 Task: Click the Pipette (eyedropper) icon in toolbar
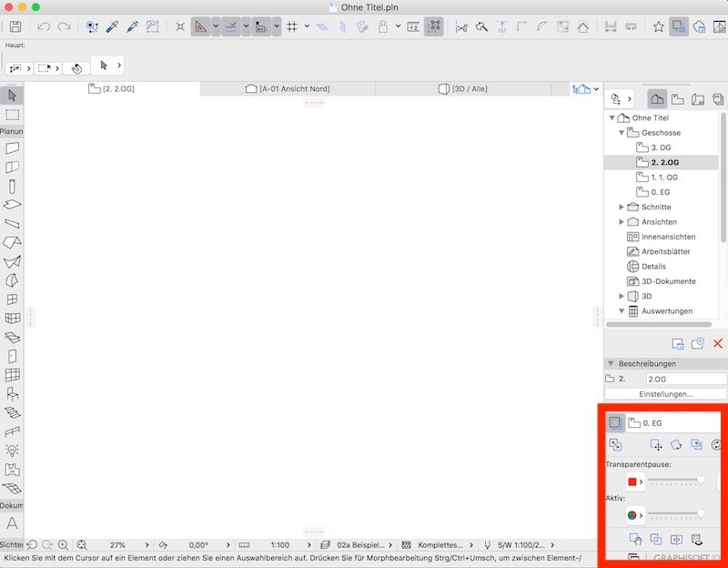(111, 28)
